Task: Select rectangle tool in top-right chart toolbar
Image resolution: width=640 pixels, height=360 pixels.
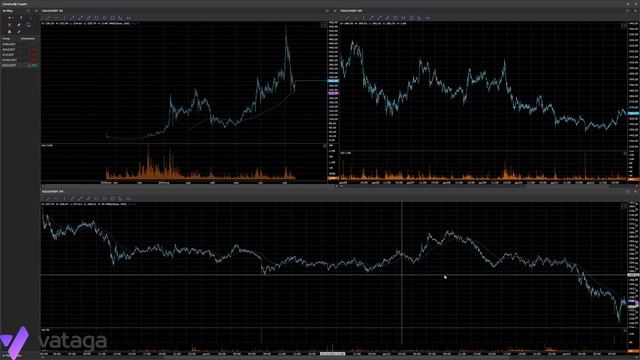Action: (412, 18)
